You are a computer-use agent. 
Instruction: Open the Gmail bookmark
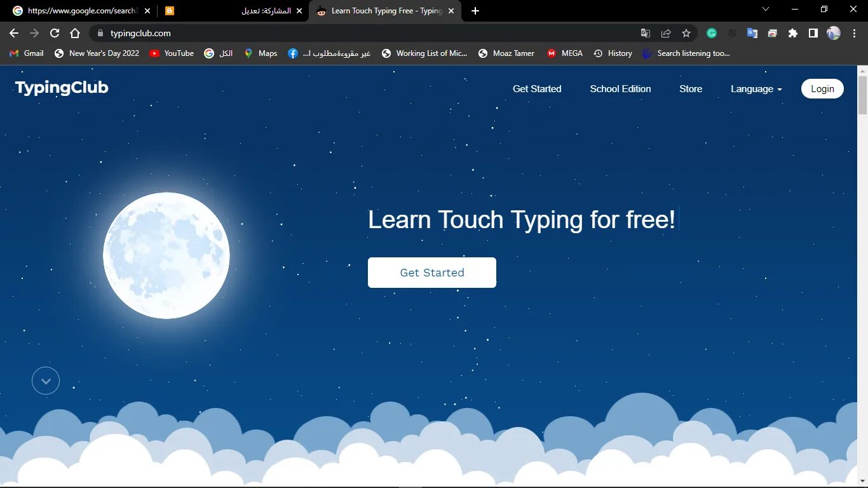(x=27, y=53)
